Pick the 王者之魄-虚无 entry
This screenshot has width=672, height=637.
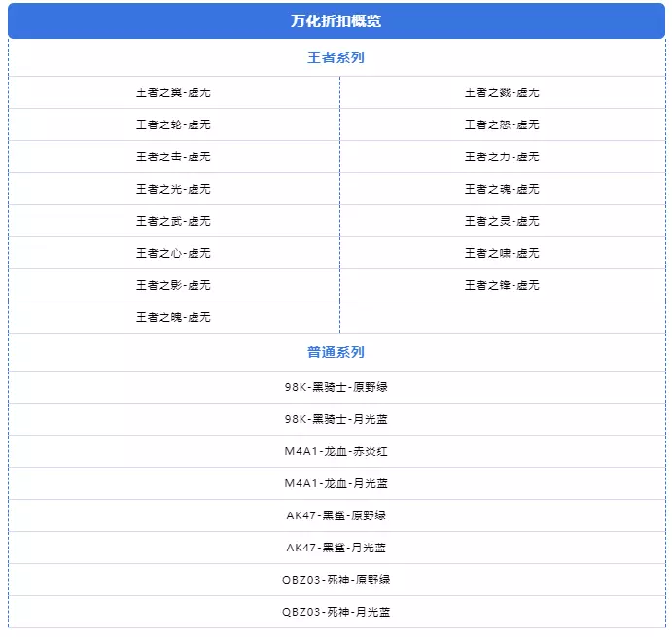(173, 317)
